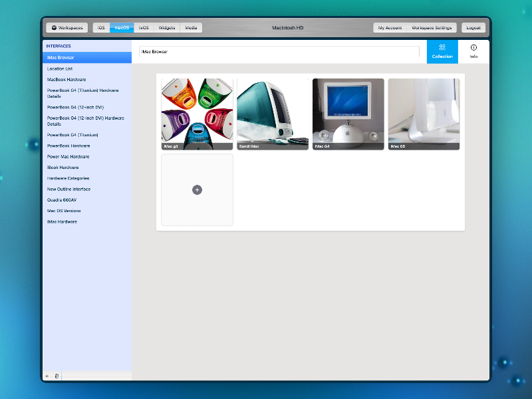Click the trash icon below interface list

click(x=57, y=376)
